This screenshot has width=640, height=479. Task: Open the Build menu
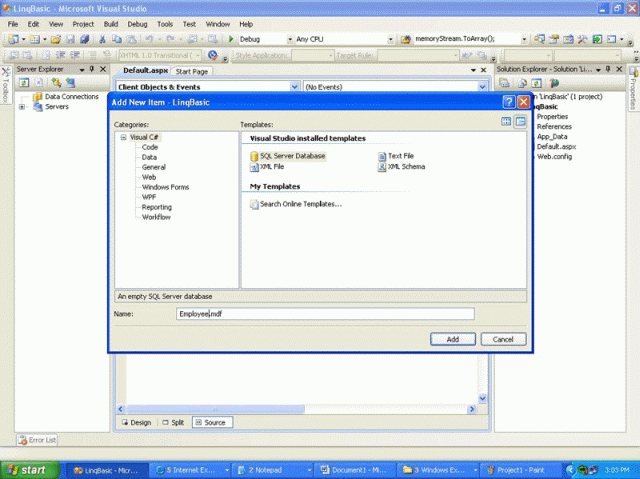(111, 24)
